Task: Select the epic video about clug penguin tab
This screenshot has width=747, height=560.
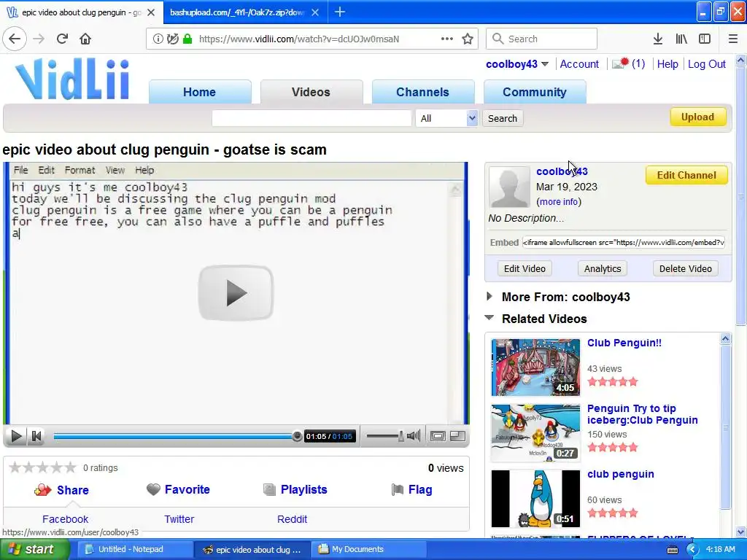Action: point(81,12)
